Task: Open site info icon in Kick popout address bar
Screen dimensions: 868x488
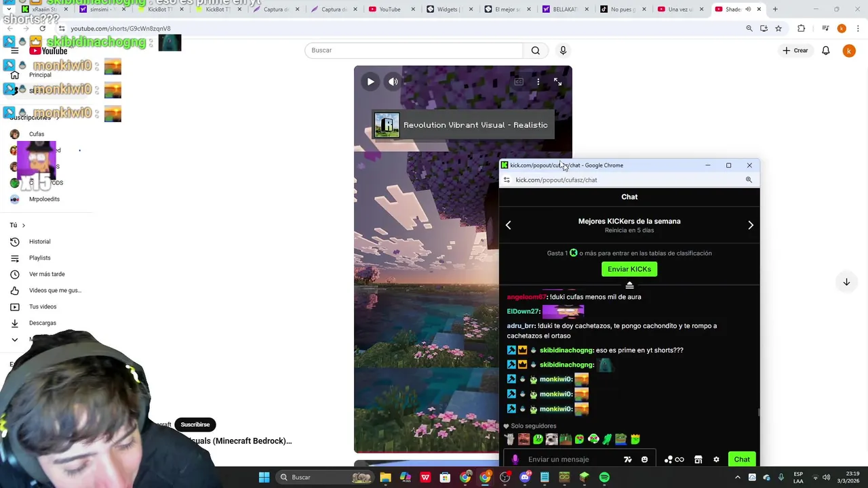Action: tap(507, 180)
